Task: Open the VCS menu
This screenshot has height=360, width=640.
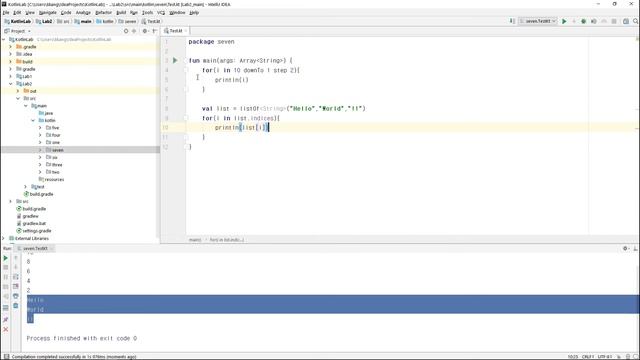Action: (x=161, y=13)
